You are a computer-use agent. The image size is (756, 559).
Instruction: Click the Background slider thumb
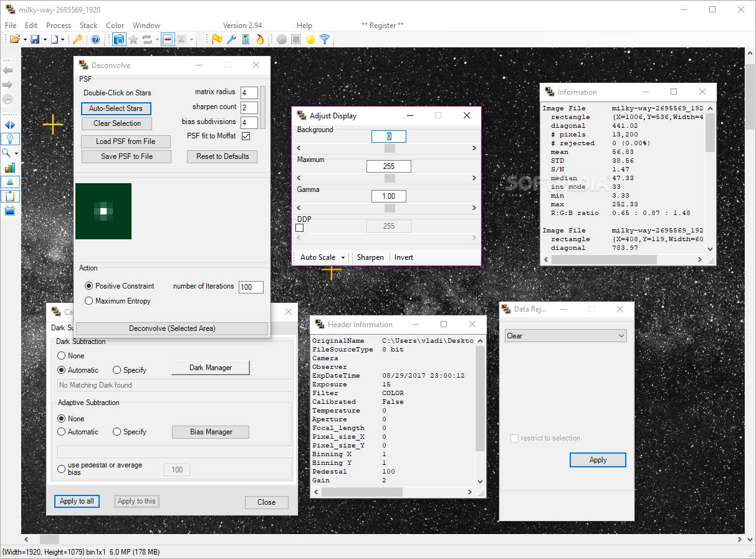click(x=390, y=148)
